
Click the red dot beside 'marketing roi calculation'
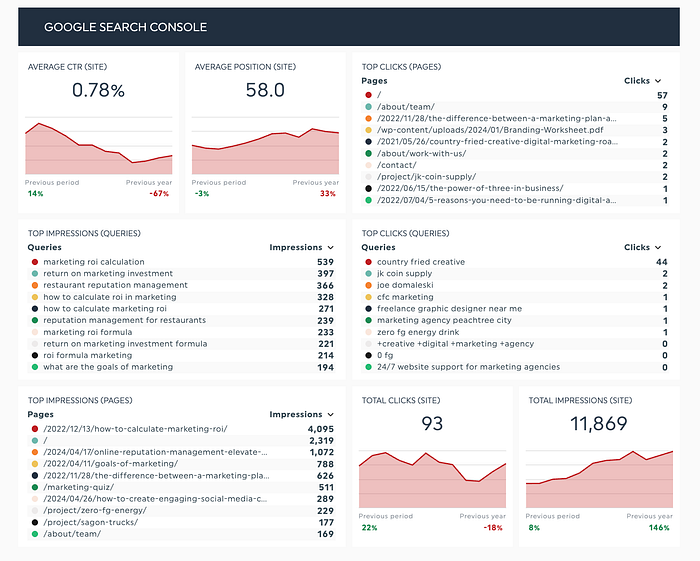35,262
